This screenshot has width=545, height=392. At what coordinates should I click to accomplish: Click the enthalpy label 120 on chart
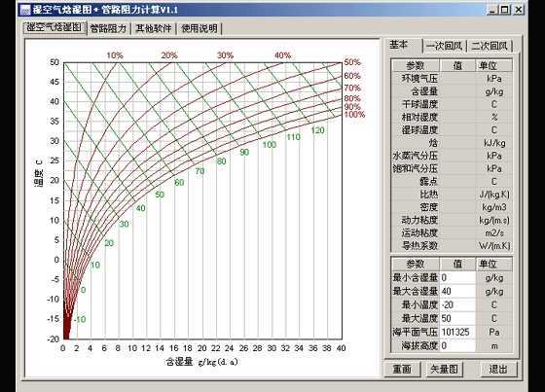tap(317, 130)
